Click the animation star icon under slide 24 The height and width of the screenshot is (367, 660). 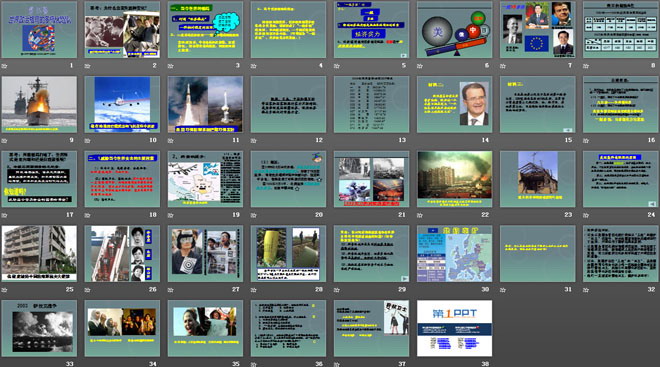tap(586, 215)
